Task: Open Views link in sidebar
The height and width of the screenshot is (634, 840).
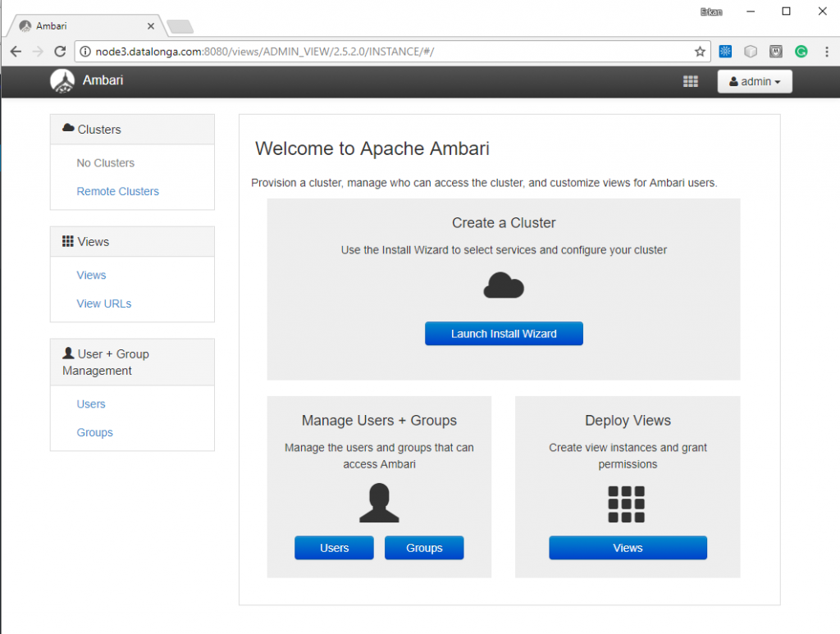Action: [91, 276]
